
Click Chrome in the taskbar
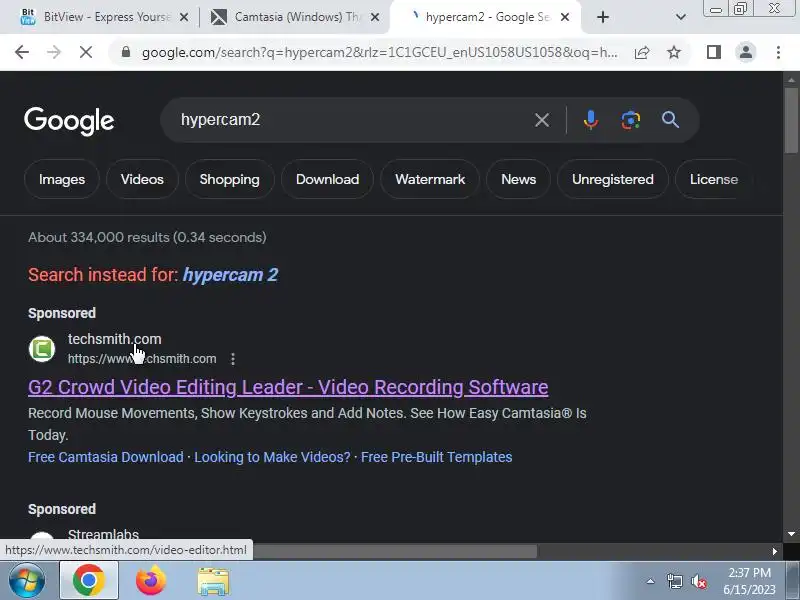tap(89, 581)
